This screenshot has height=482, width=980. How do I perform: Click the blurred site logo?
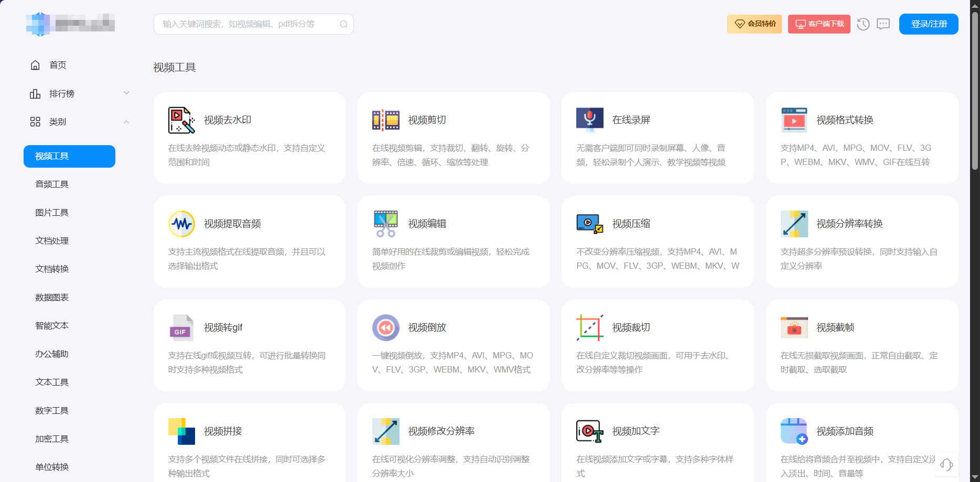(70, 24)
